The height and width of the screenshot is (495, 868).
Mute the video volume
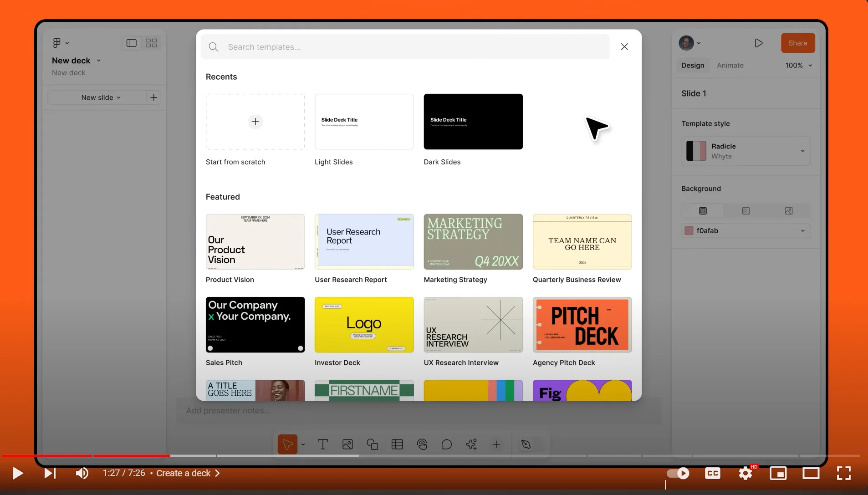(82, 473)
